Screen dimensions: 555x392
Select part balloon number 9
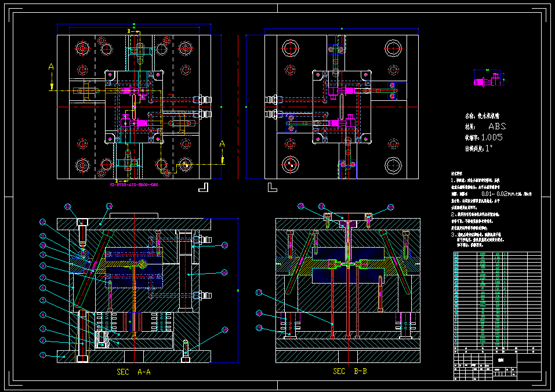point(43,255)
